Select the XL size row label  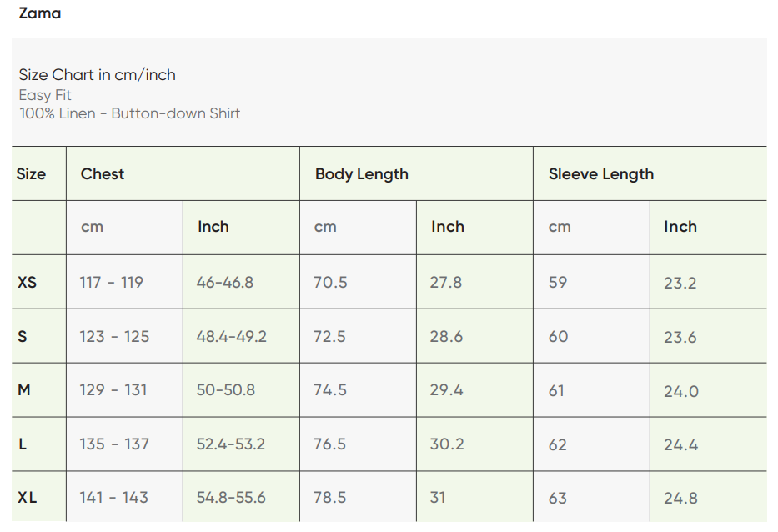tap(28, 498)
